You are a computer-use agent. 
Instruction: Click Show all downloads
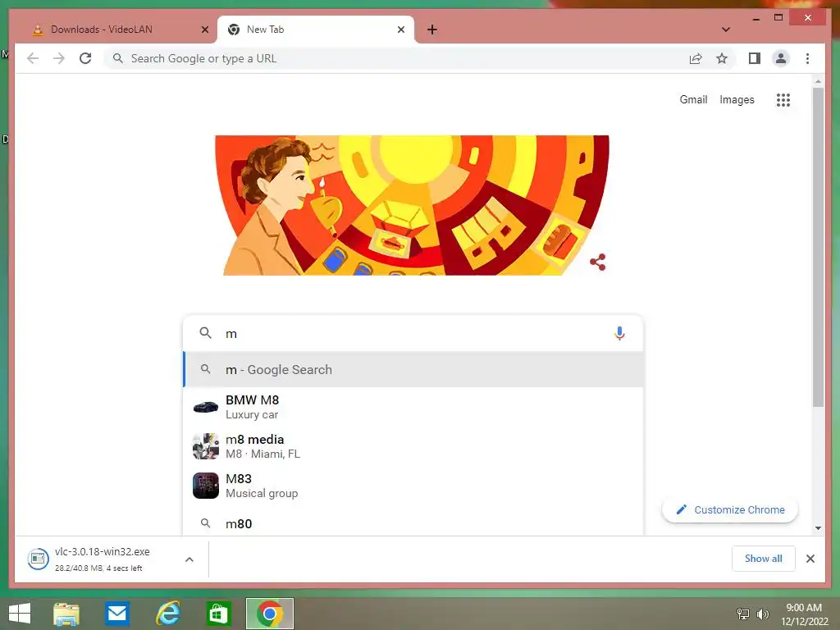pyautogui.click(x=763, y=559)
